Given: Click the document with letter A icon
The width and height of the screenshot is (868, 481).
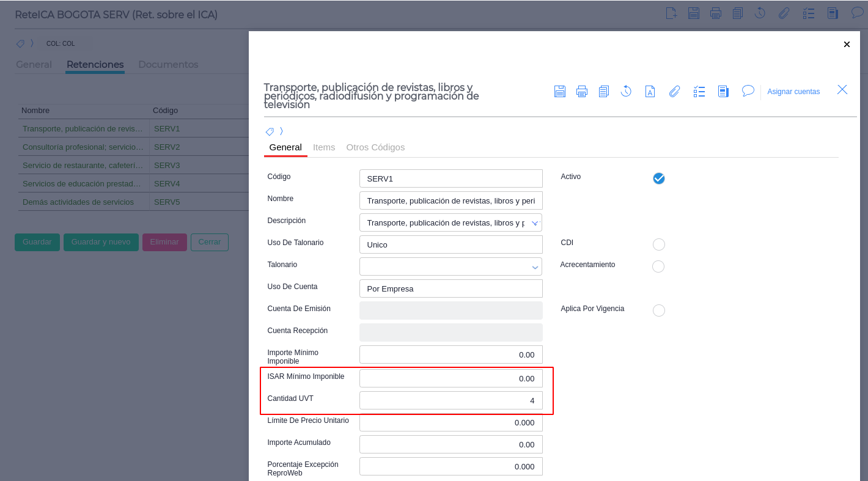Looking at the screenshot, I should click(650, 92).
